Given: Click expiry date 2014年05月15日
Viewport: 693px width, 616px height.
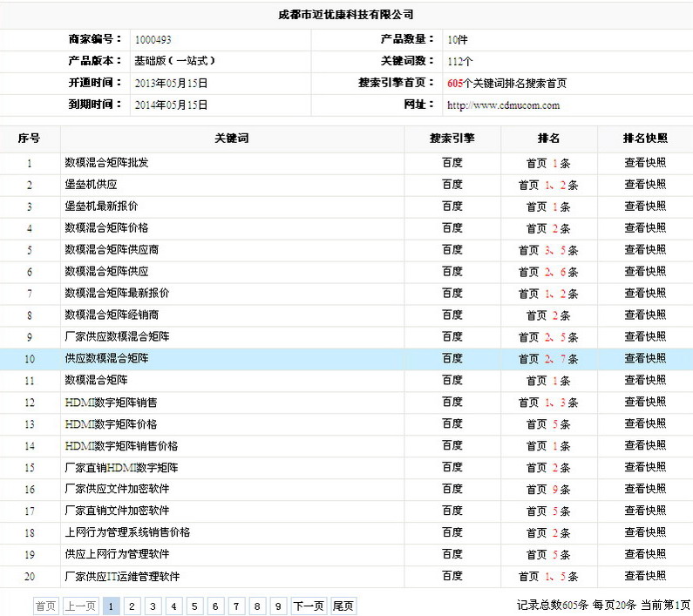Looking at the screenshot, I should click(171, 105).
